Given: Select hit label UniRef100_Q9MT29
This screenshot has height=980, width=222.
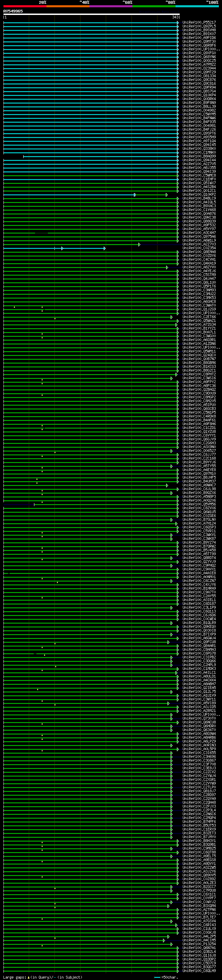Looking at the screenshot, I should point(199,72).
